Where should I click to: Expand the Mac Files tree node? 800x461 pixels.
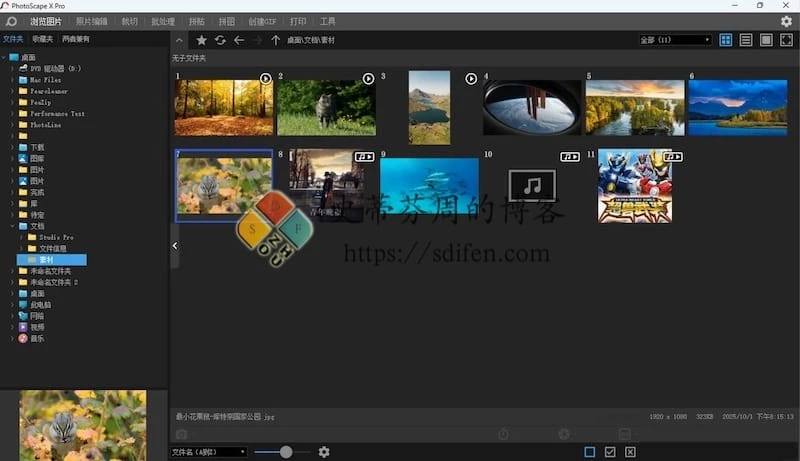point(13,80)
